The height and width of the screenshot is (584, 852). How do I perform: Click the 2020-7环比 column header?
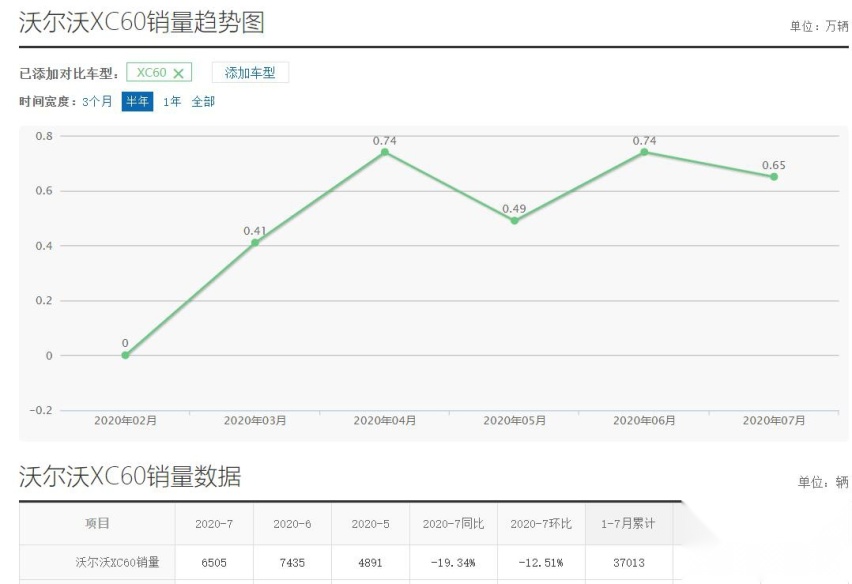541,524
